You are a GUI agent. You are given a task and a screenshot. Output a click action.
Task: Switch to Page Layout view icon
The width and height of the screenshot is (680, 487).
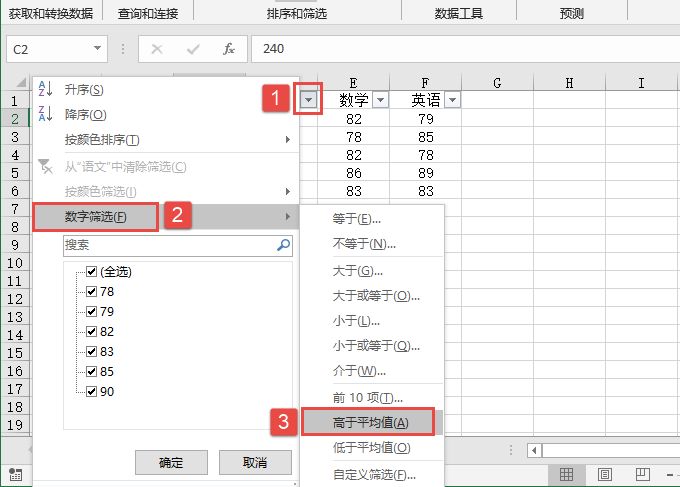(604, 474)
